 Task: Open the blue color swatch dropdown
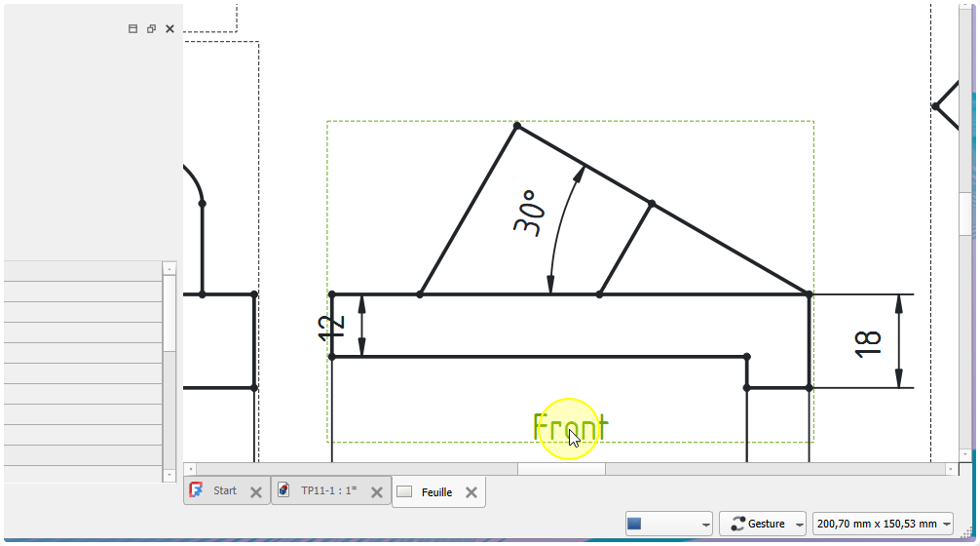(668, 524)
